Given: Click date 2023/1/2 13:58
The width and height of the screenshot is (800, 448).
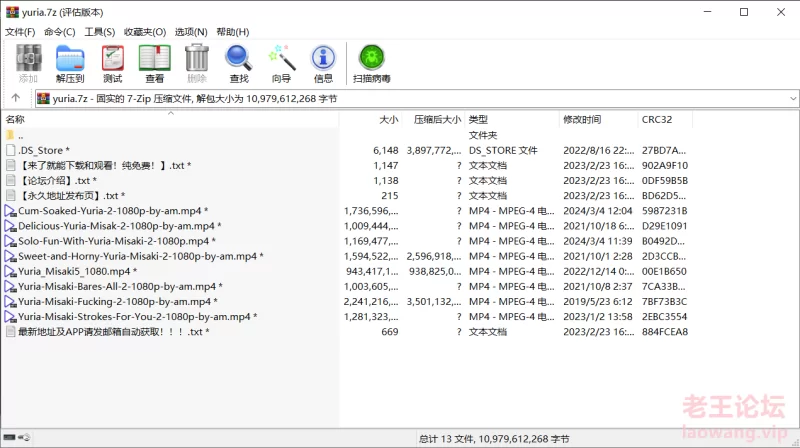Looking at the screenshot, I should point(597,316).
